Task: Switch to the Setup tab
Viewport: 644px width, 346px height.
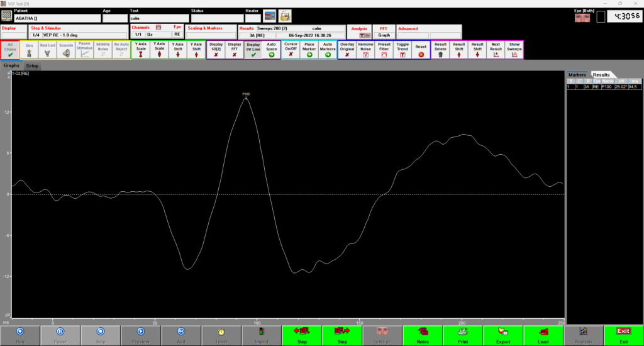Action: pos(32,65)
